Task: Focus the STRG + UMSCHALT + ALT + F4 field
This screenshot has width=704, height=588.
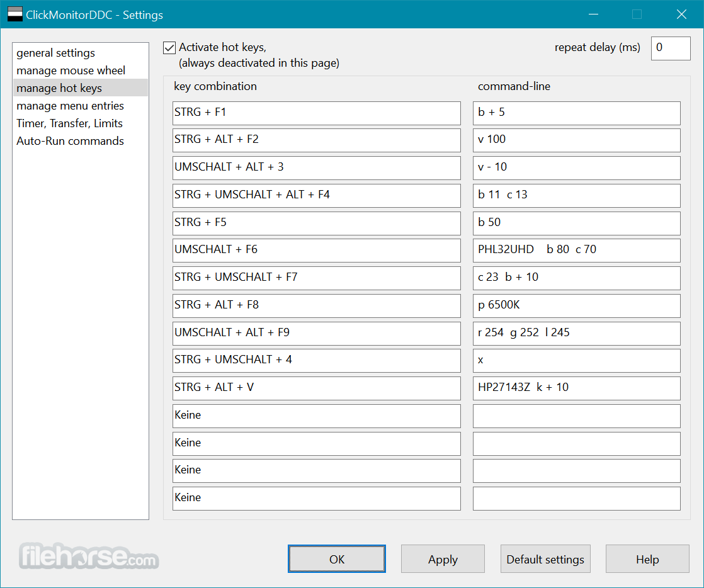Action: coord(317,196)
